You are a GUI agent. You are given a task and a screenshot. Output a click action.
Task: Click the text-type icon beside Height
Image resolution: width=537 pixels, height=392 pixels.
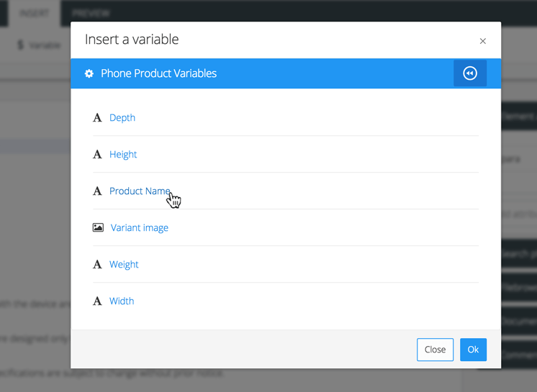tap(97, 155)
